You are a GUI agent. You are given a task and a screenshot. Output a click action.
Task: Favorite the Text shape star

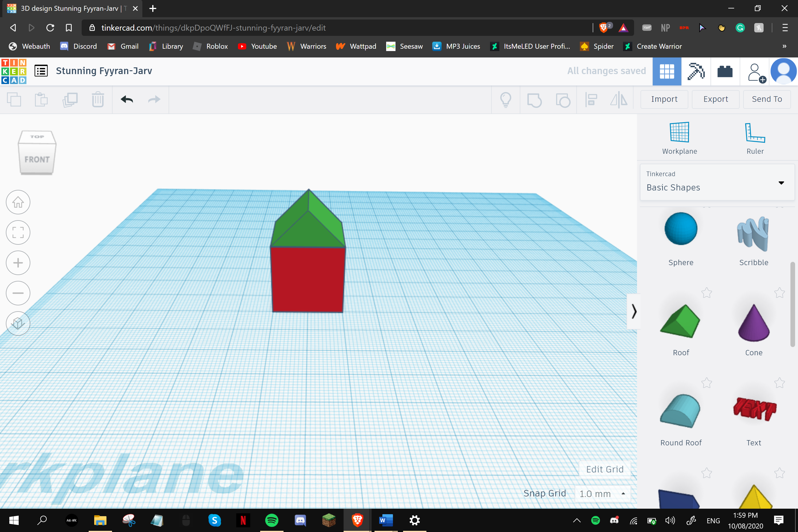[779, 383]
